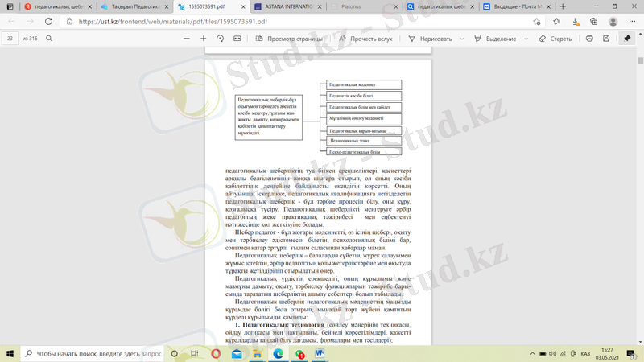Reload the current page

48,22
